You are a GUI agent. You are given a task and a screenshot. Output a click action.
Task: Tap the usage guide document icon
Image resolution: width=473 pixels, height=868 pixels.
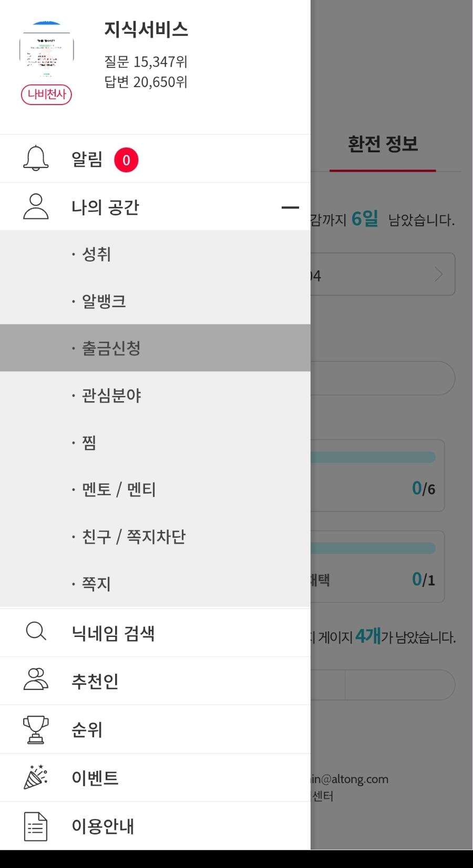[x=36, y=826]
